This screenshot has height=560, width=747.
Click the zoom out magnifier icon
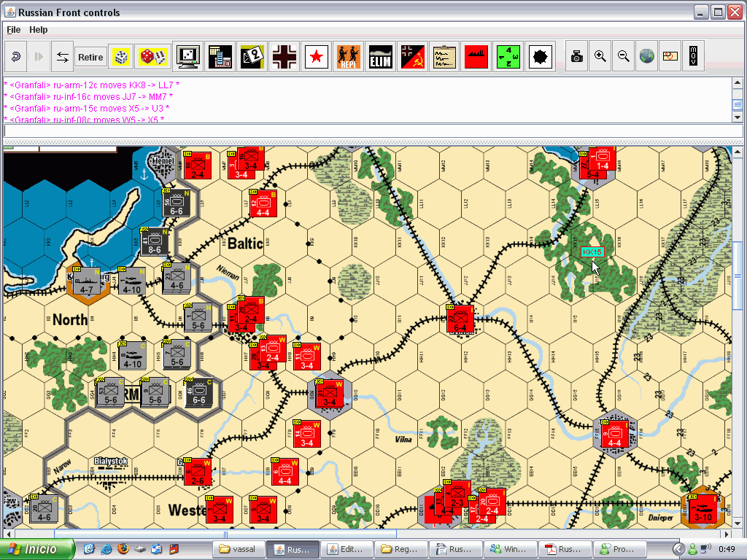coord(624,57)
